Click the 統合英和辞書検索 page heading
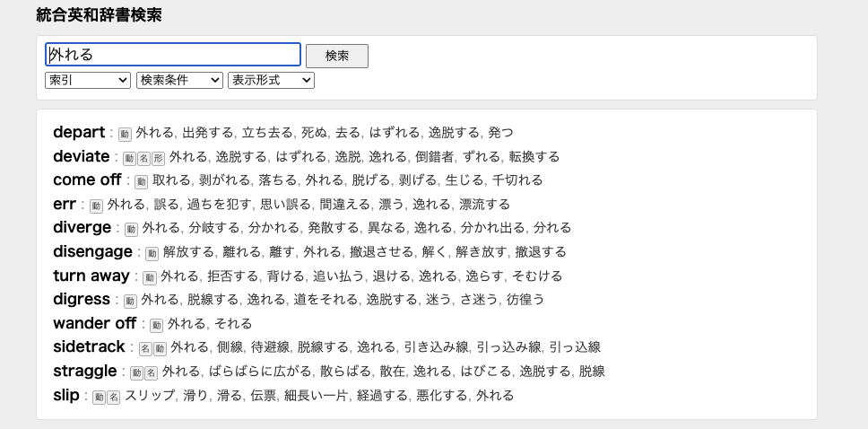The image size is (868, 429). (99, 15)
